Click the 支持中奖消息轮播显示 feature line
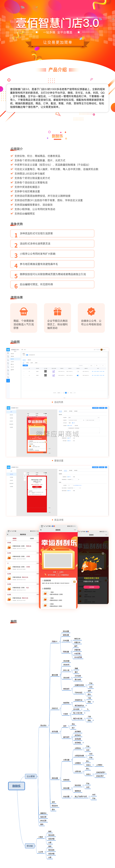Image resolution: width=115 pixels, height=868 pixels. coord(27,187)
